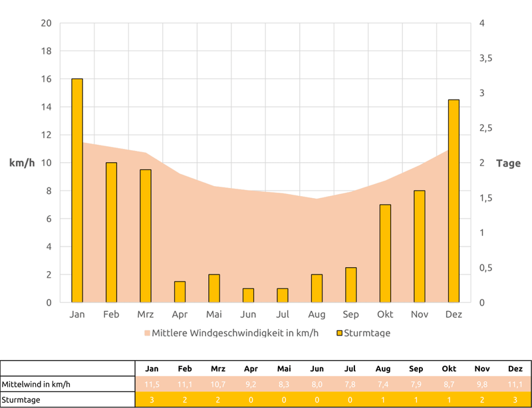
Task: Click the 'Mrz' label on the x-axis
Action: click(145, 314)
